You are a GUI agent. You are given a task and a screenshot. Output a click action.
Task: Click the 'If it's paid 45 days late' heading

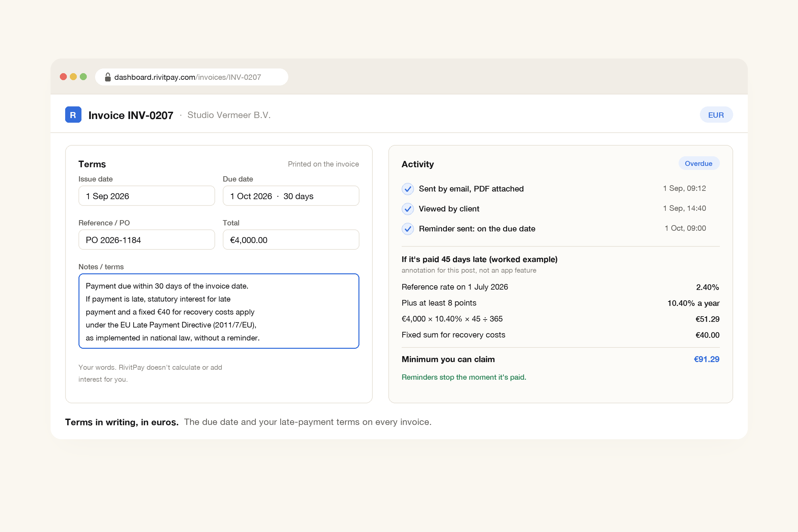[x=479, y=260]
